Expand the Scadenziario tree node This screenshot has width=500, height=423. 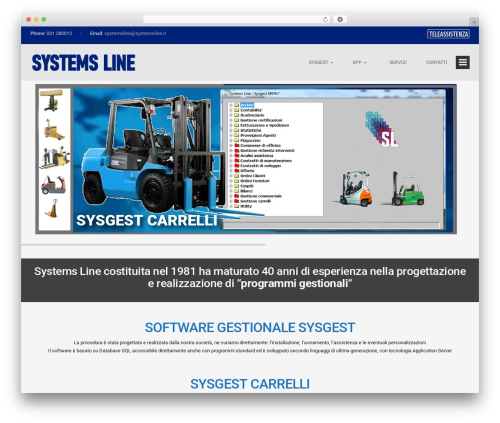tap(231, 115)
